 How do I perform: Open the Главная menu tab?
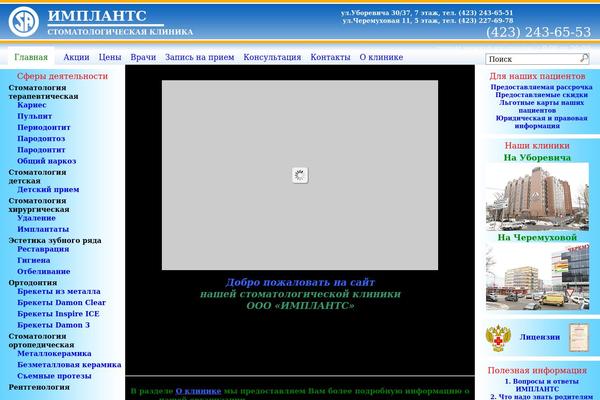coord(31,57)
